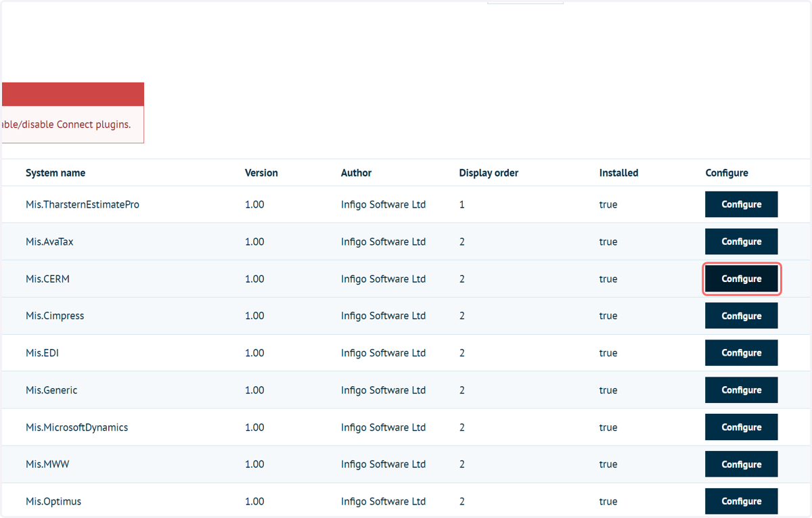Select the Mis.AvaTax system name
The image size is (812, 518).
(49, 241)
